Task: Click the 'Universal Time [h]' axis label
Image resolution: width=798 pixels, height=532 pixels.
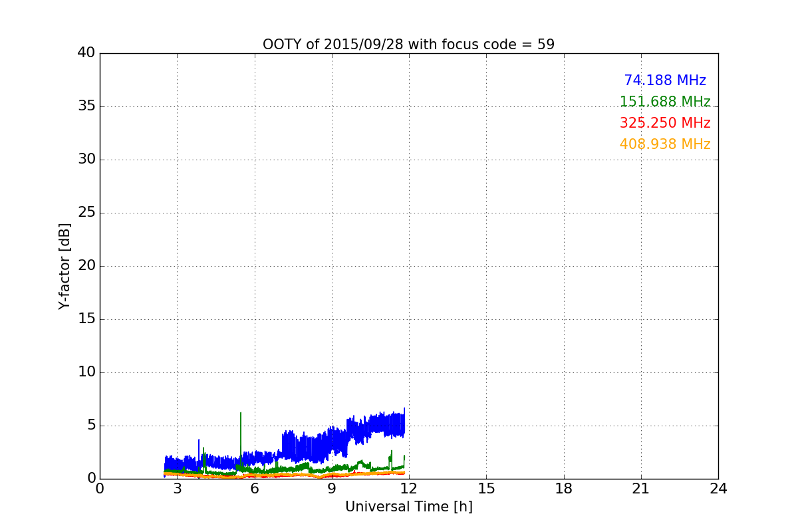Action: point(408,507)
